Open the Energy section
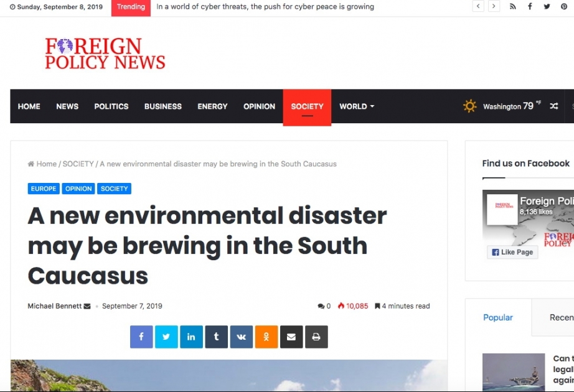 tap(212, 106)
